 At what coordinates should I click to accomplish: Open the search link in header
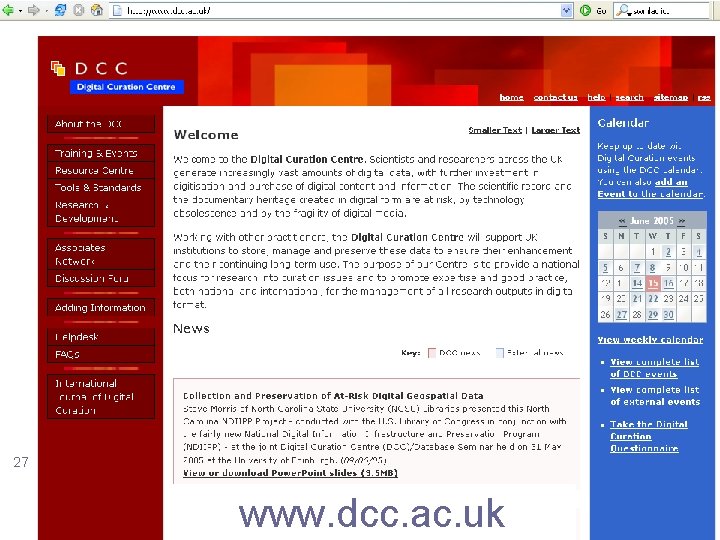coord(630,97)
